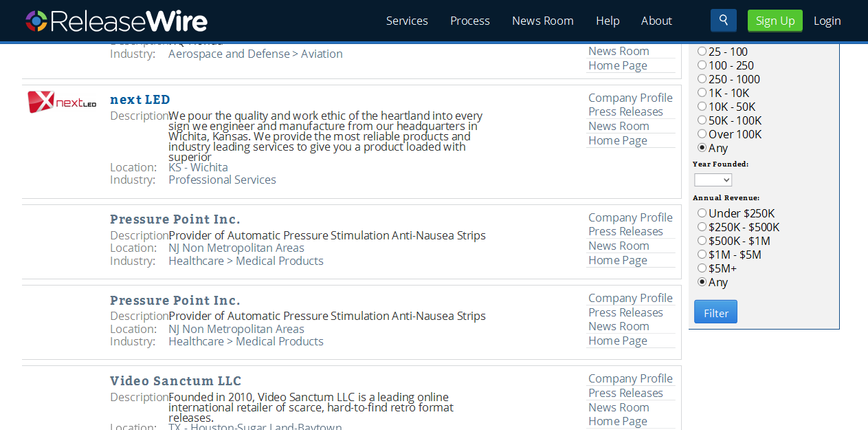Click the Year Founded label
The width and height of the screenshot is (868, 430).
click(x=721, y=164)
